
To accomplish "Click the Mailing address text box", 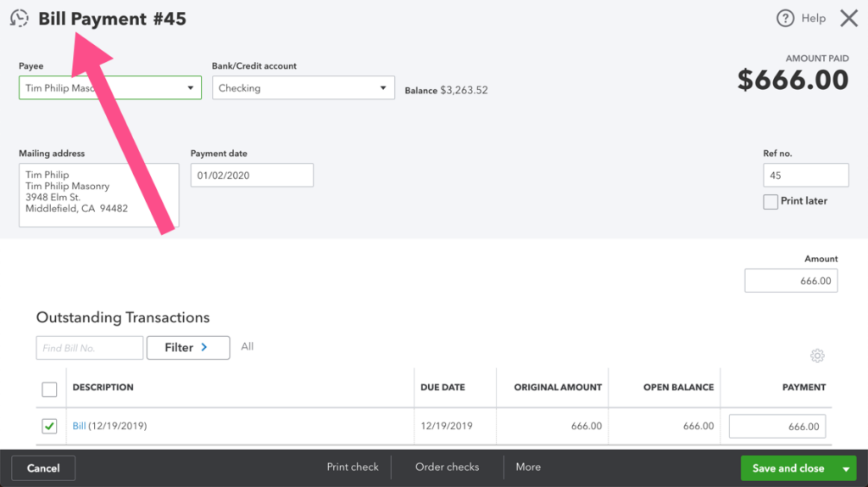I will [x=99, y=195].
